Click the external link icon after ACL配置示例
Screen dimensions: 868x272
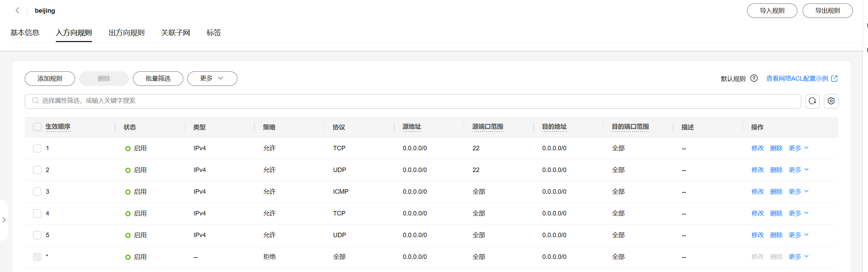834,79
